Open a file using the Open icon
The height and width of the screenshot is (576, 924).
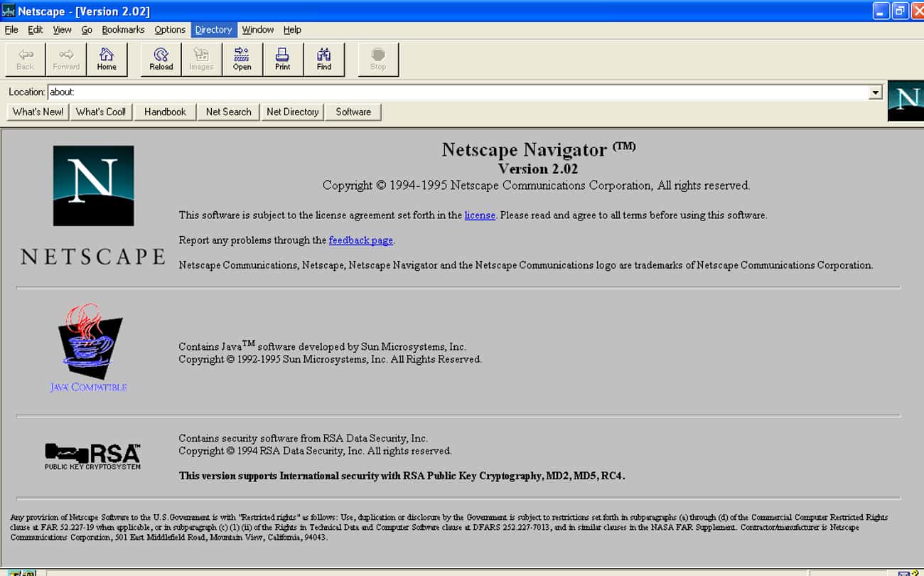[242, 58]
